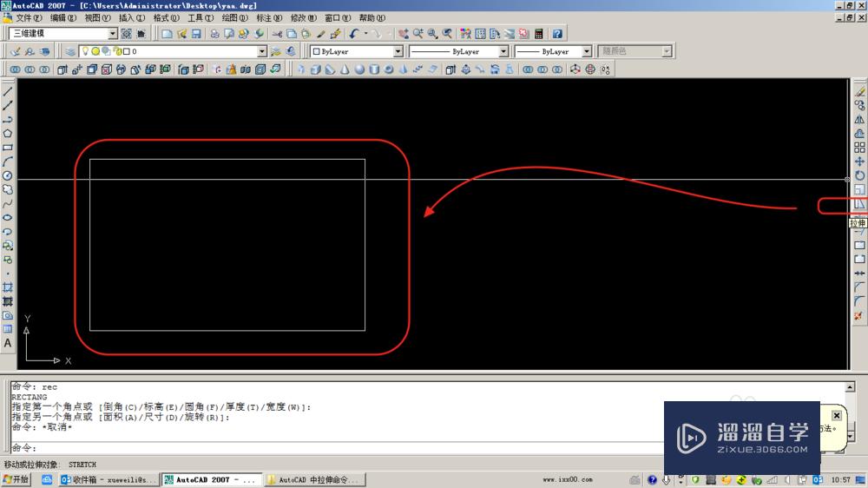Viewport: 868px width, 488px height.
Task: Click the Undo arrow icon
Action: tap(354, 34)
